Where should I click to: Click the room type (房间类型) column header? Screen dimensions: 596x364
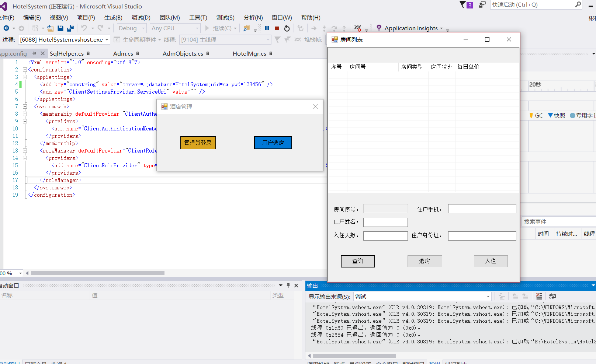pyautogui.click(x=413, y=67)
